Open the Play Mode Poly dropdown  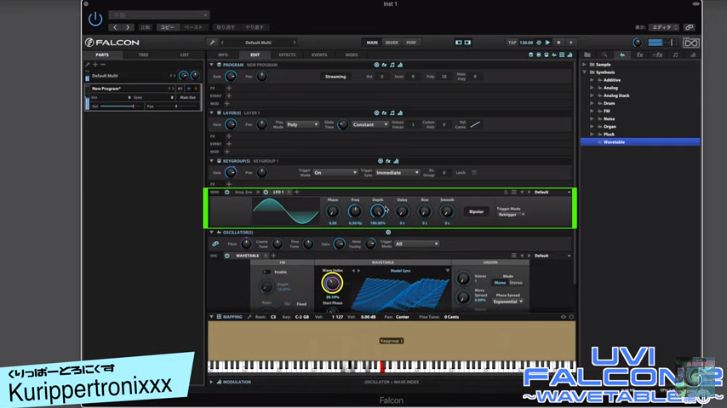click(x=302, y=125)
